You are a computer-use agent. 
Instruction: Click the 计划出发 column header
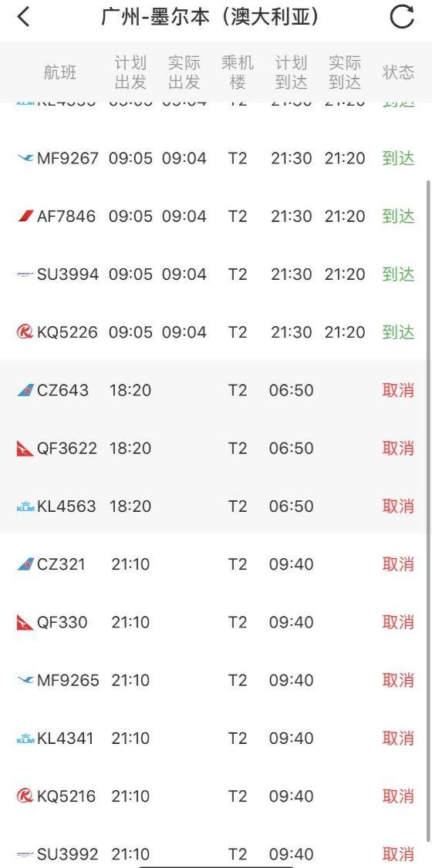(130, 72)
